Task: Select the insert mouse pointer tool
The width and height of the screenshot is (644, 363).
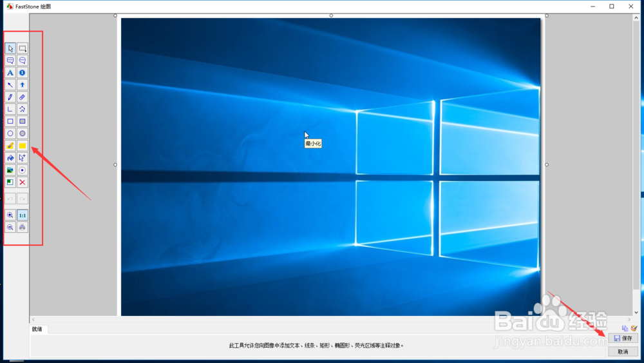Action: [x=22, y=158]
